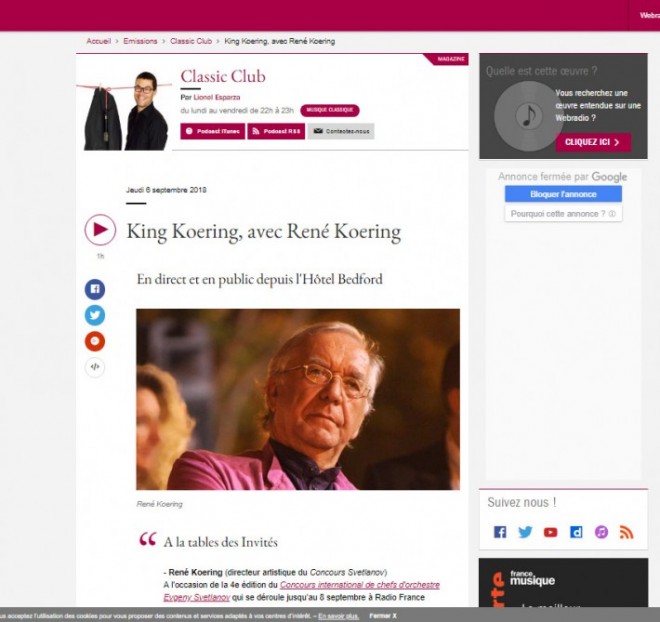660x622 pixels.
Task: Click the René Koering photo caption
Action: coord(160,504)
